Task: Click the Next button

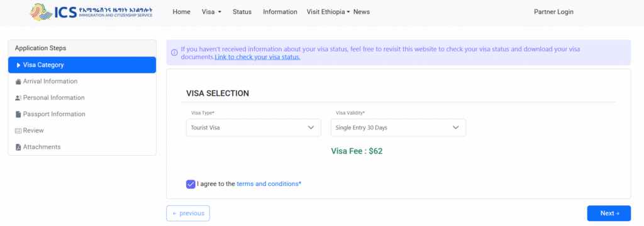Action: 609,213
